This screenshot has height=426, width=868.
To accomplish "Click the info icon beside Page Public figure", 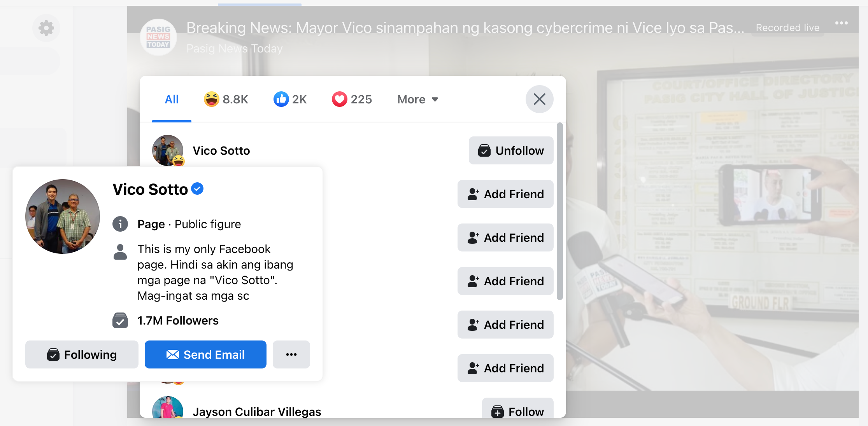I will (x=120, y=224).
